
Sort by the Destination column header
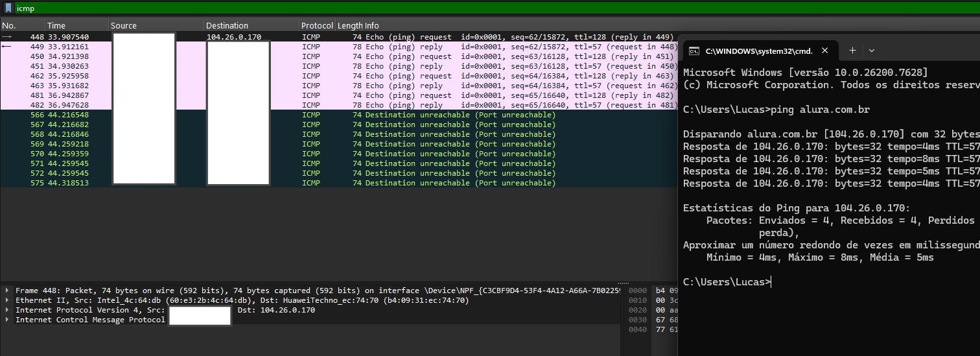pos(251,26)
